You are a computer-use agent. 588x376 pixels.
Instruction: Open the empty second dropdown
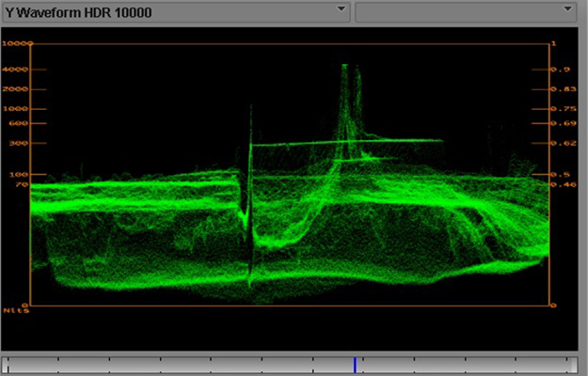pyautogui.click(x=466, y=12)
